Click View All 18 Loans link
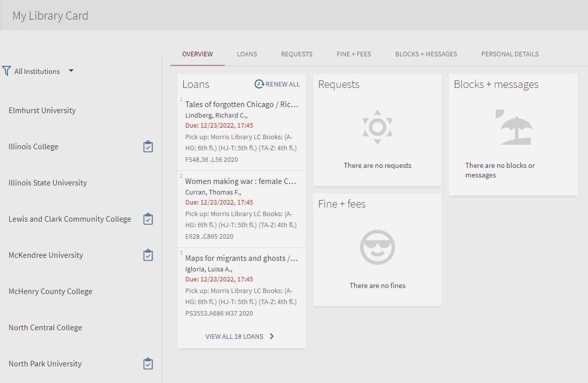Viewport: 588px width, 383px height. coord(234,336)
